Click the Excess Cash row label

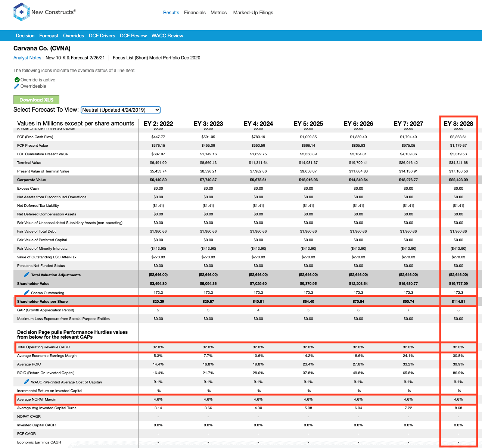[28, 189]
